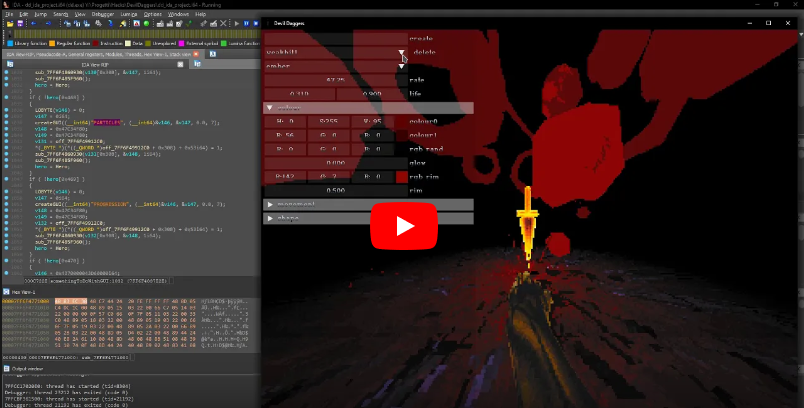Viewport: 804px width, 408px height.
Task: Close the docked view tab with orange X
Action: pos(196,54)
